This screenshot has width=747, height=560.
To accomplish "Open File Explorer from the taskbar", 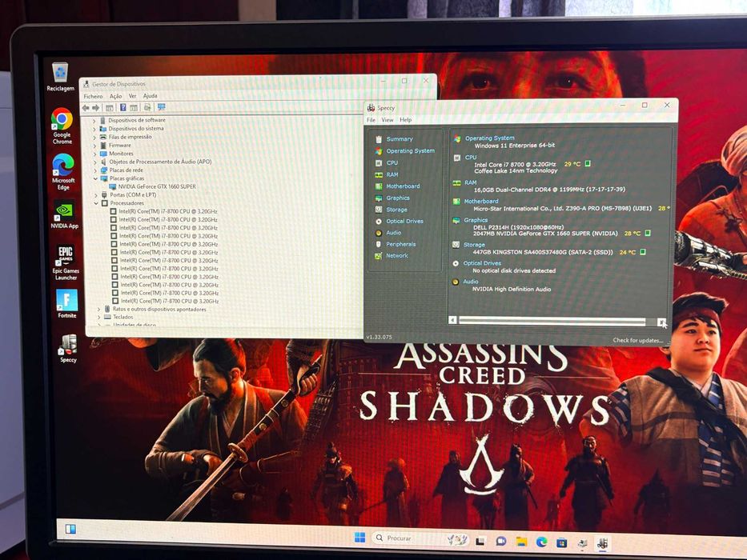I will tap(522, 542).
